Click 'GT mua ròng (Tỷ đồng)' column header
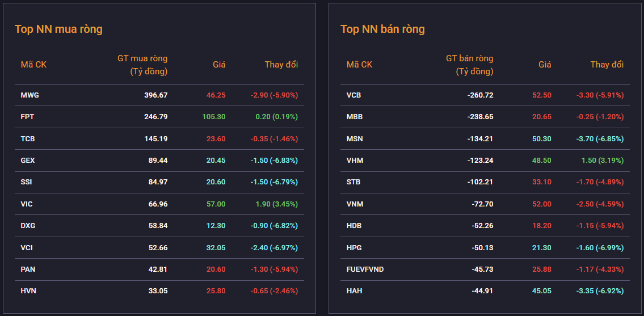The width and height of the screenshot is (644, 316). point(142,65)
